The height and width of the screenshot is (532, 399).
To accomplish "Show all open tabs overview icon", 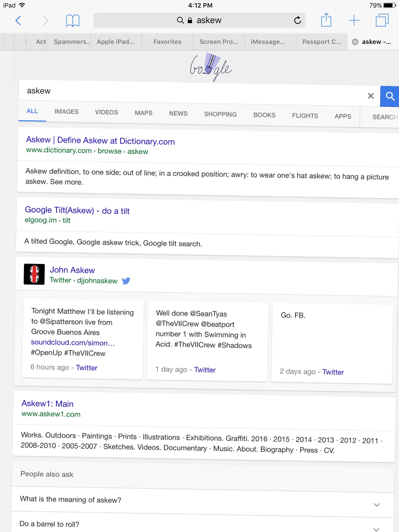I will pyautogui.click(x=382, y=20).
